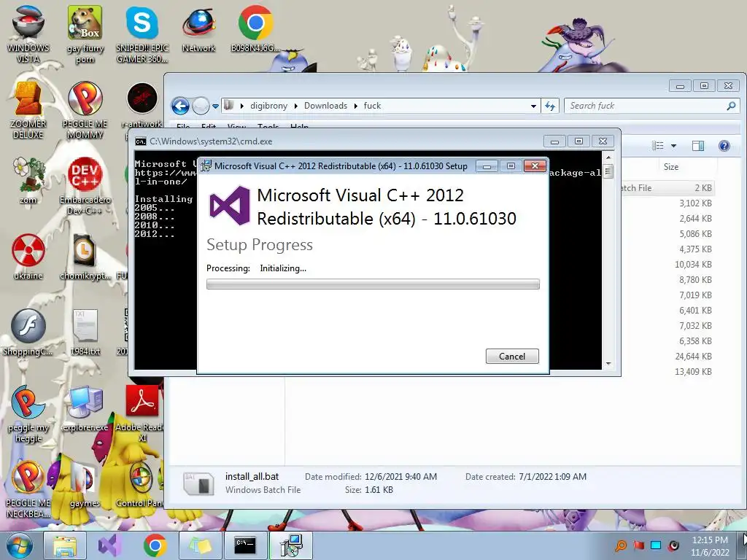
Task: Open Explorer help question mark button
Action: point(724,146)
